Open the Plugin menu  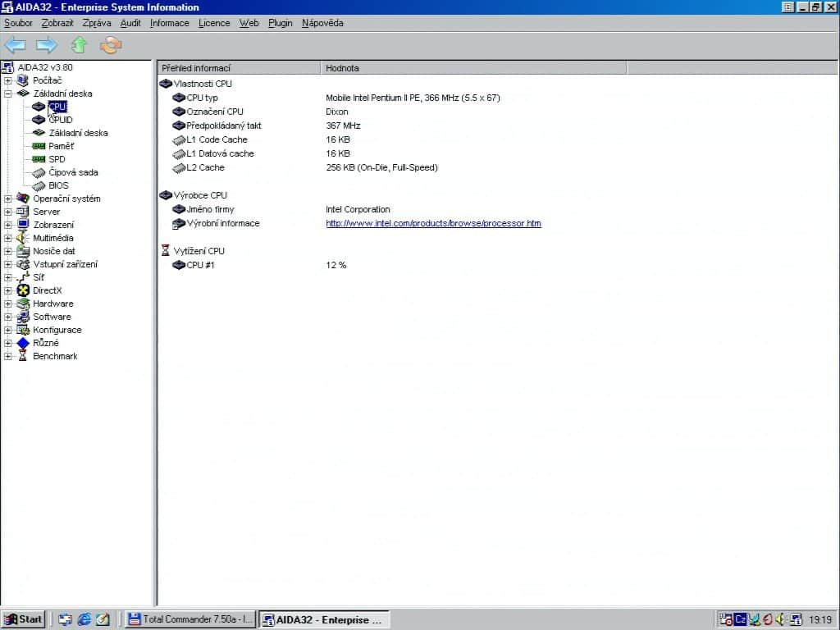click(x=281, y=23)
